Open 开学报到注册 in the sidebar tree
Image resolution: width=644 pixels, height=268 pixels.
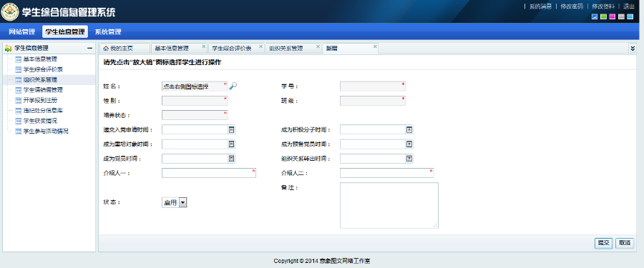pyautogui.click(x=40, y=100)
